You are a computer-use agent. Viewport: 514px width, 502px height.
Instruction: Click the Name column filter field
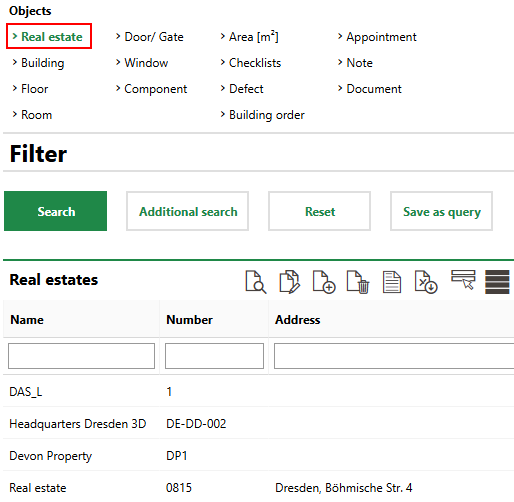tap(81, 356)
